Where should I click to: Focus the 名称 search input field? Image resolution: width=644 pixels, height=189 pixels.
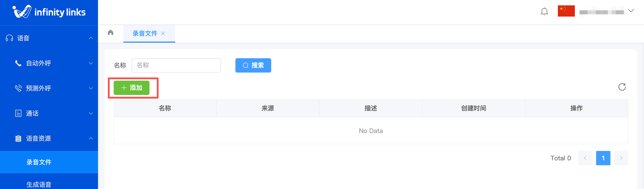tap(176, 65)
